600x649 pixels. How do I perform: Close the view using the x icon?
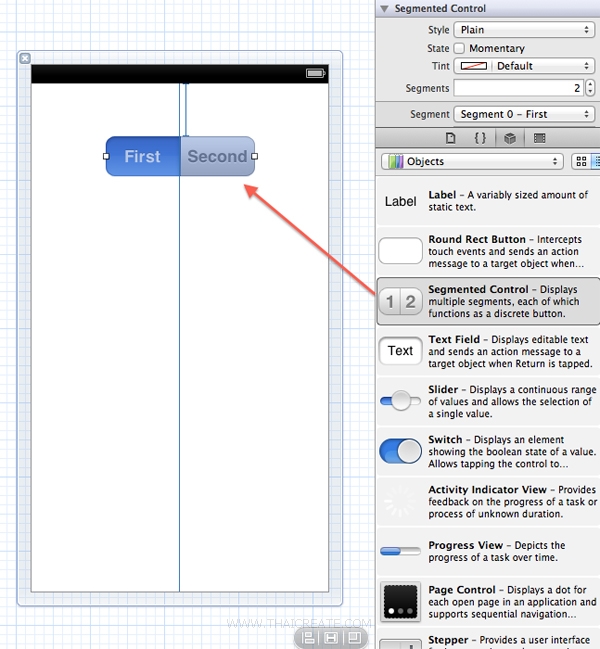tap(25, 58)
